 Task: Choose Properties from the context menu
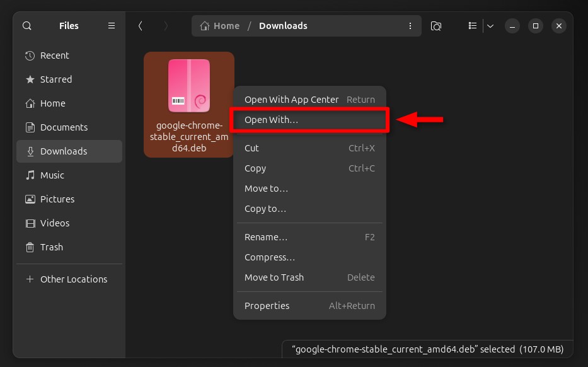tap(309, 306)
